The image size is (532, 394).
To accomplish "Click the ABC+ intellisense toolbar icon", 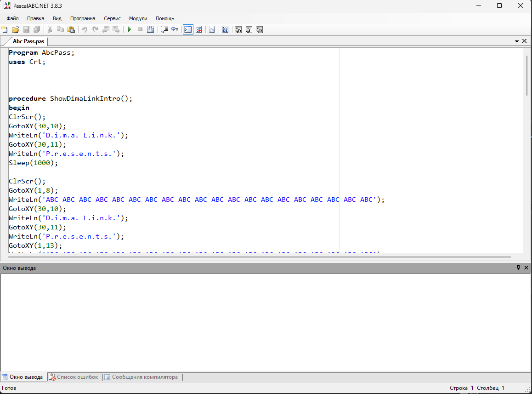I will (199, 29).
